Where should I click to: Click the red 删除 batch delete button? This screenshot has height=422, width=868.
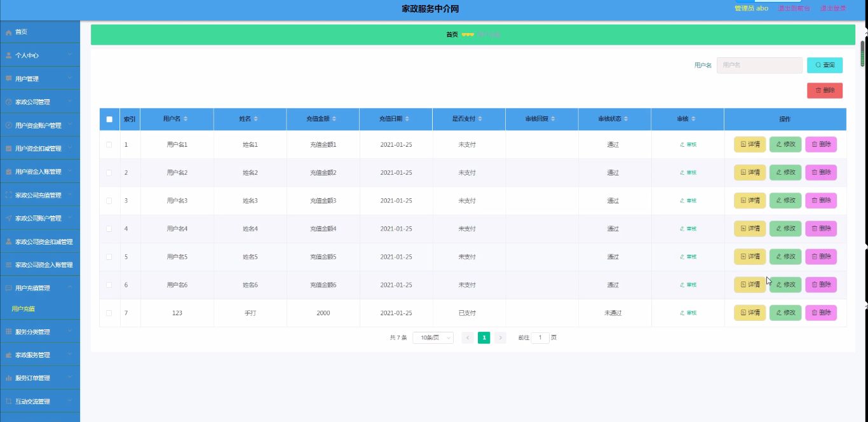coord(825,90)
